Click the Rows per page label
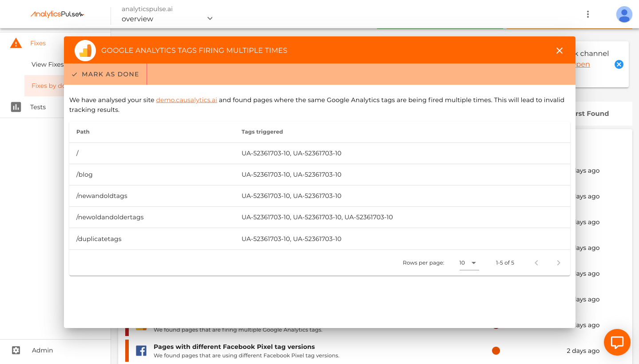Viewport: 639px width, 364px height. tap(423, 263)
